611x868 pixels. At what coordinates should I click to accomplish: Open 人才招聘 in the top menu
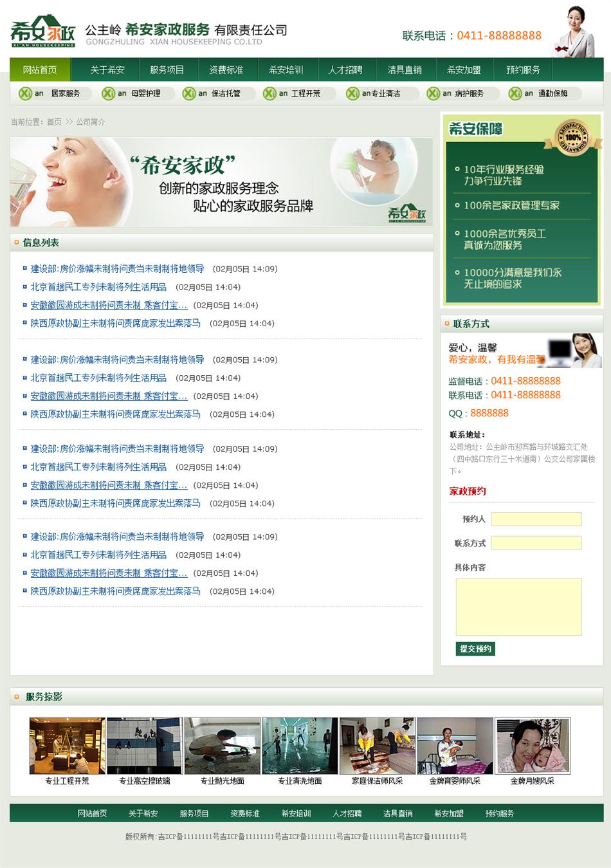[x=345, y=69]
